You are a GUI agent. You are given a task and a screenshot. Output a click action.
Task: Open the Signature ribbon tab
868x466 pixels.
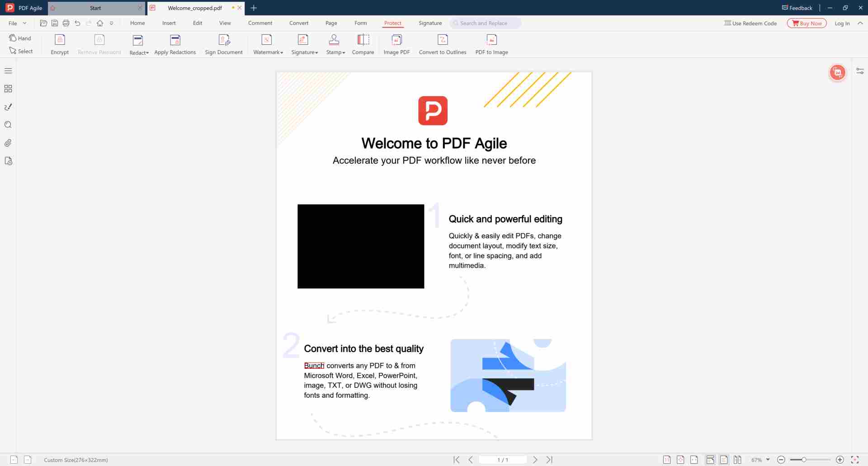430,23
